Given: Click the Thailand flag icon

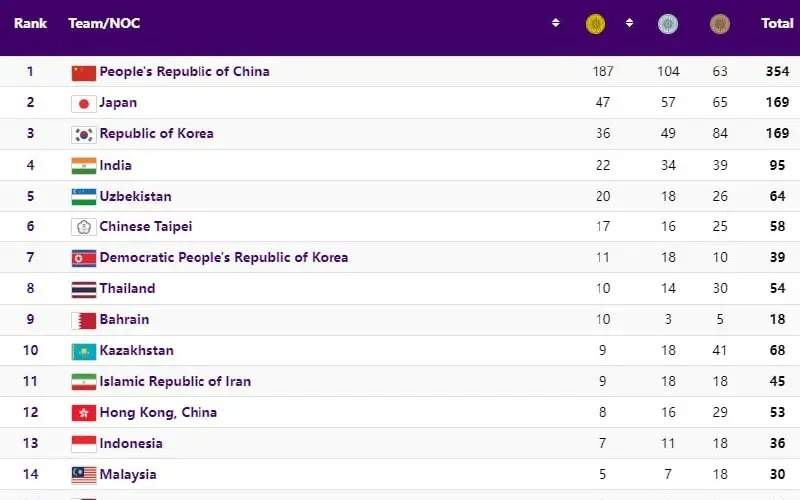Looking at the screenshot, I should click(84, 290).
